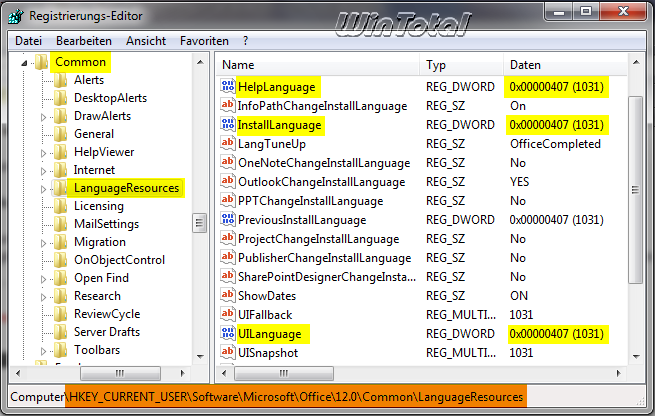Viewport: 655px width, 416px height.
Task: Click the values pane scroll right arrow
Action: coord(619,373)
